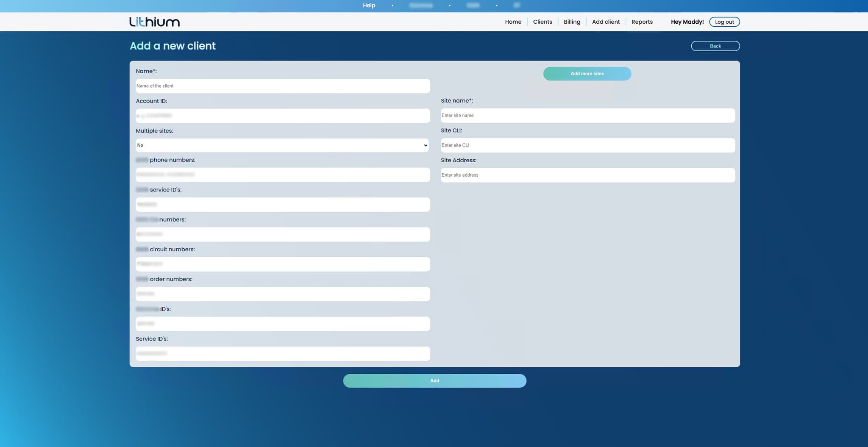This screenshot has height=447, width=868.
Task: Click the bottom Service ID's input field
Action: (x=283, y=354)
